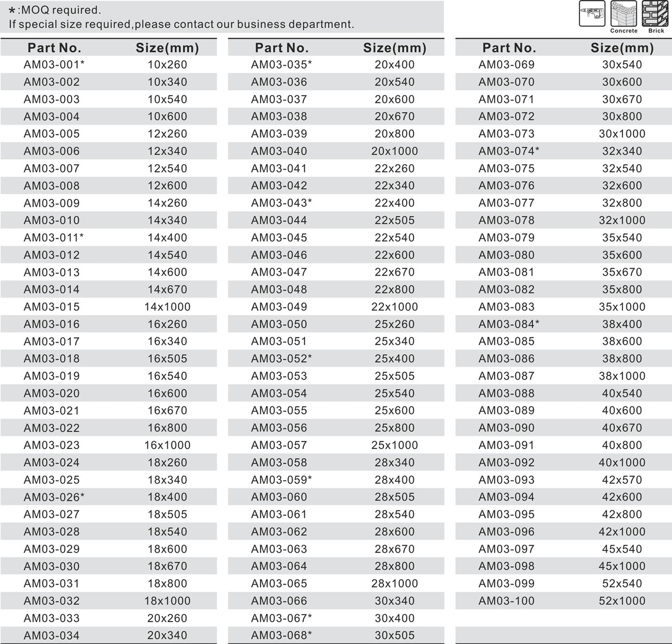Select the AM03-050 row
The width and height of the screenshot is (672, 644).
279,324
